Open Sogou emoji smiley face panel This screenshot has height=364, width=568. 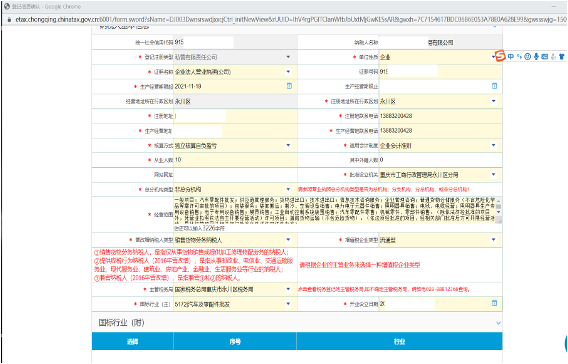(x=527, y=57)
